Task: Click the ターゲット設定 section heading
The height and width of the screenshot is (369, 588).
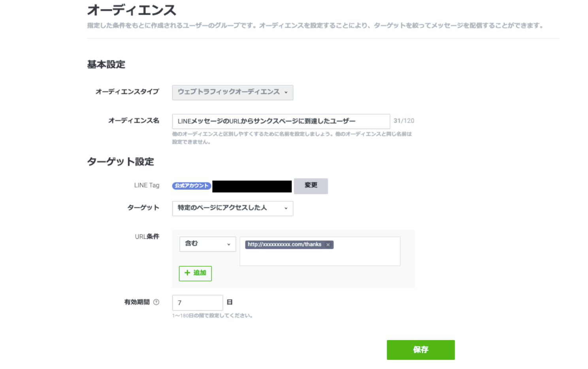Action: [120, 162]
